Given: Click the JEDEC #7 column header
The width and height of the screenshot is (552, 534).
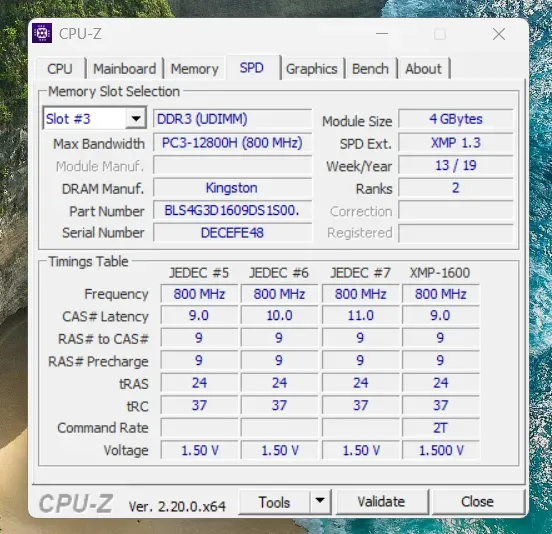Looking at the screenshot, I should pos(360,273).
